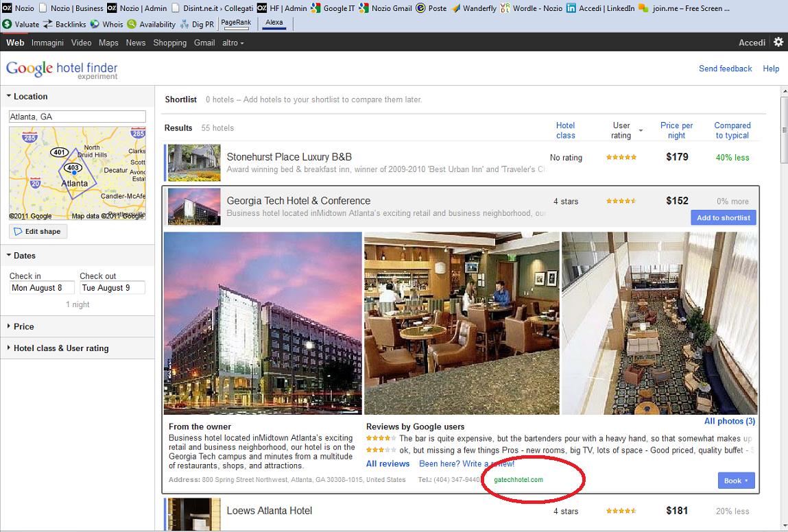
Task: Click the Atlanta map preview
Action: point(77,173)
